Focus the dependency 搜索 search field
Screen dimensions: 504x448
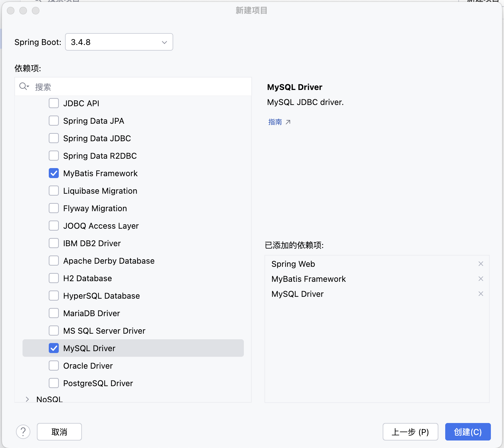click(x=133, y=87)
